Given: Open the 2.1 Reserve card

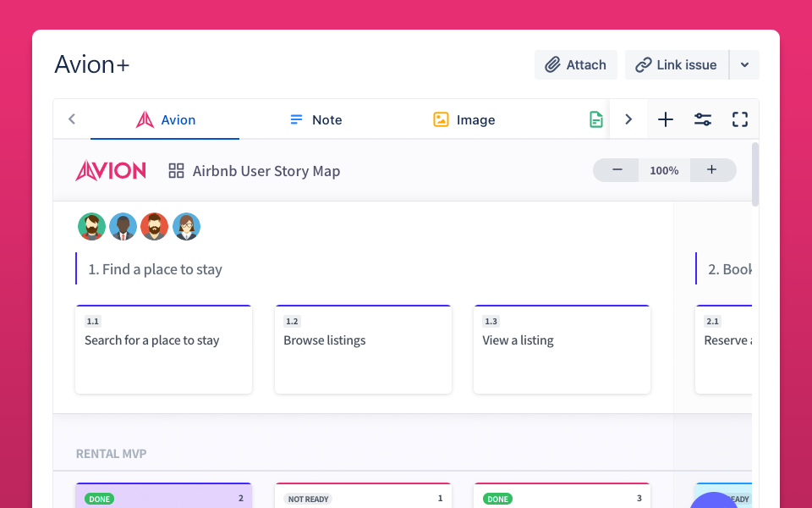Looking at the screenshot, I should pos(723,350).
